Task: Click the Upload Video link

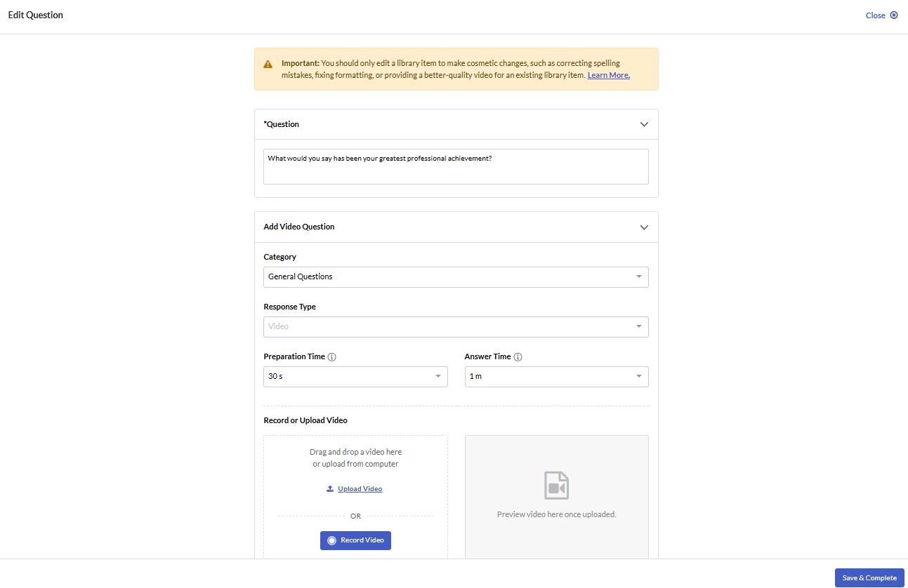Action: pos(360,489)
